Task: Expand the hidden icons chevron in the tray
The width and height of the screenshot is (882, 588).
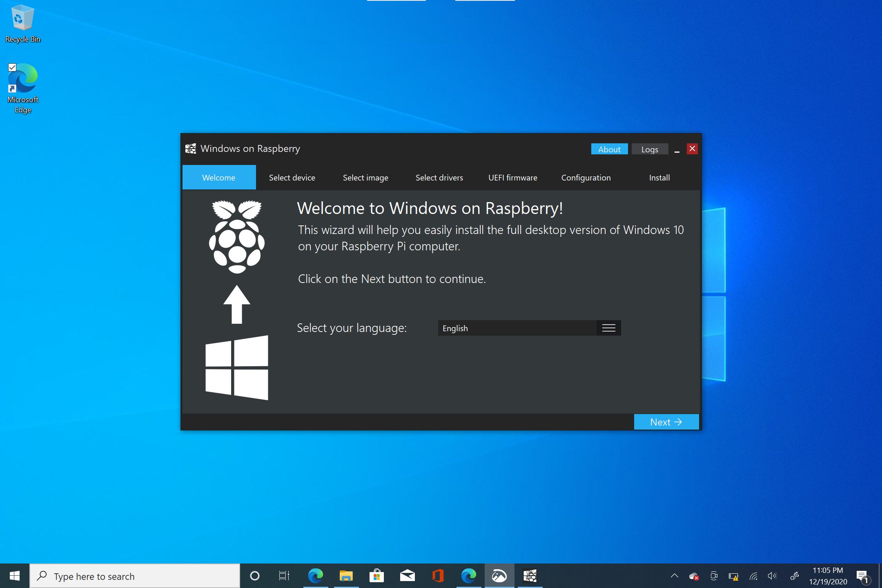Action: 674,576
